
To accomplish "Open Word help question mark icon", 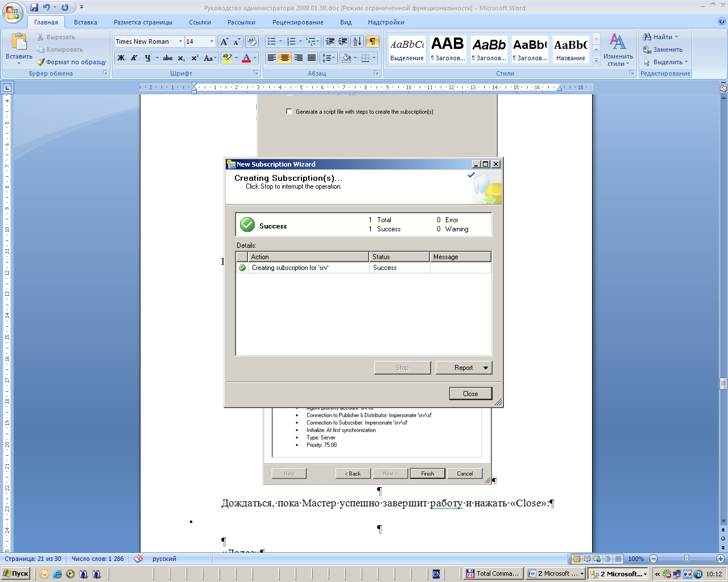I will pos(722,22).
